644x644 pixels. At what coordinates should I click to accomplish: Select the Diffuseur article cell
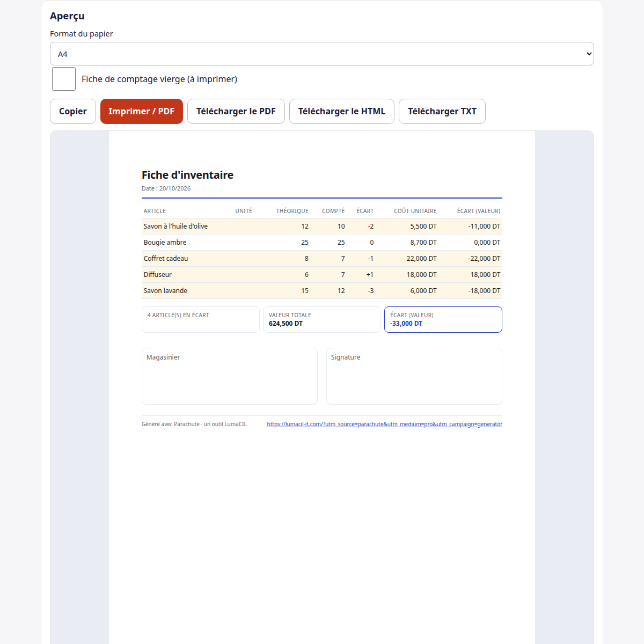tap(158, 275)
